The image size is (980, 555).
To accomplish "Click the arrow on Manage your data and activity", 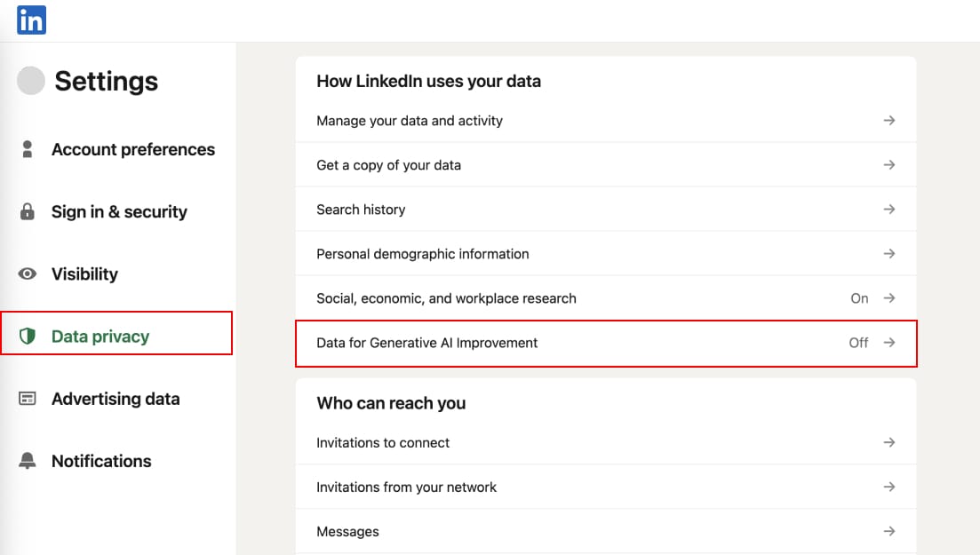I will [x=889, y=120].
